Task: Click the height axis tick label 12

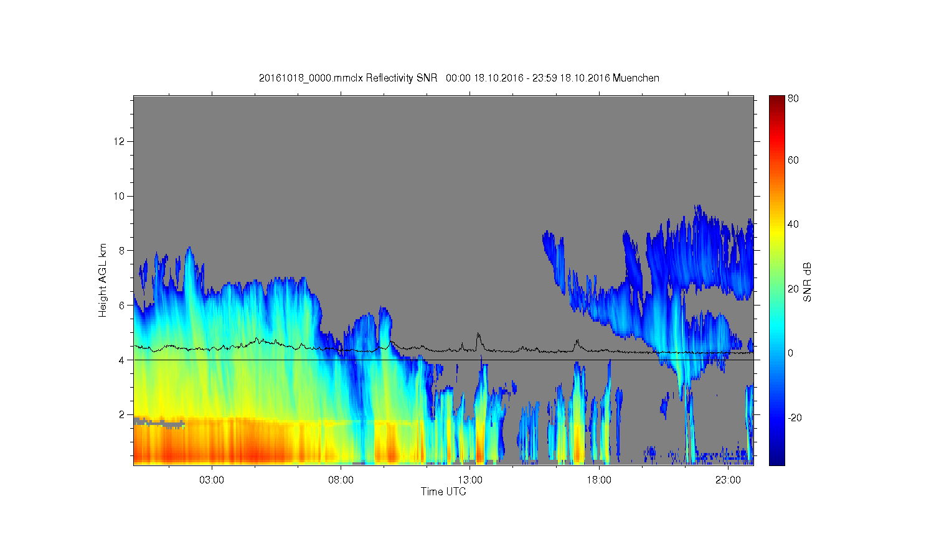Action: tap(120, 141)
